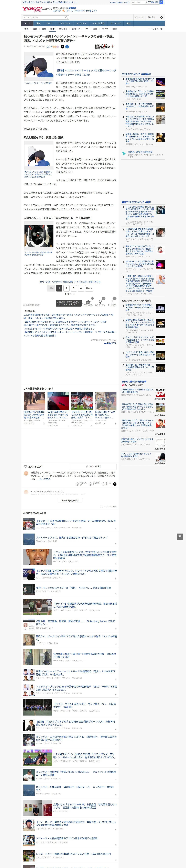Open the helmet inner cap photo thumbnail
This screenshot has width=186, height=868.
pos(39,66)
